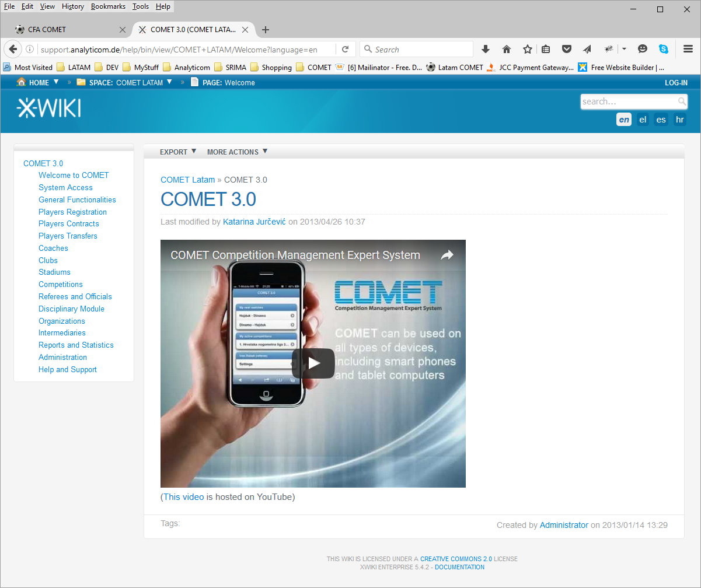Click the Skype icon in the toolbar
701x588 pixels.
(x=664, y=50)
